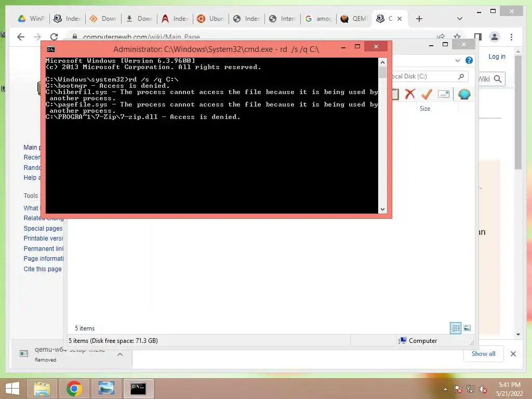This screenshot has width=532, height=399.
Task: Reload the page in Chrome
Action: 54,37
